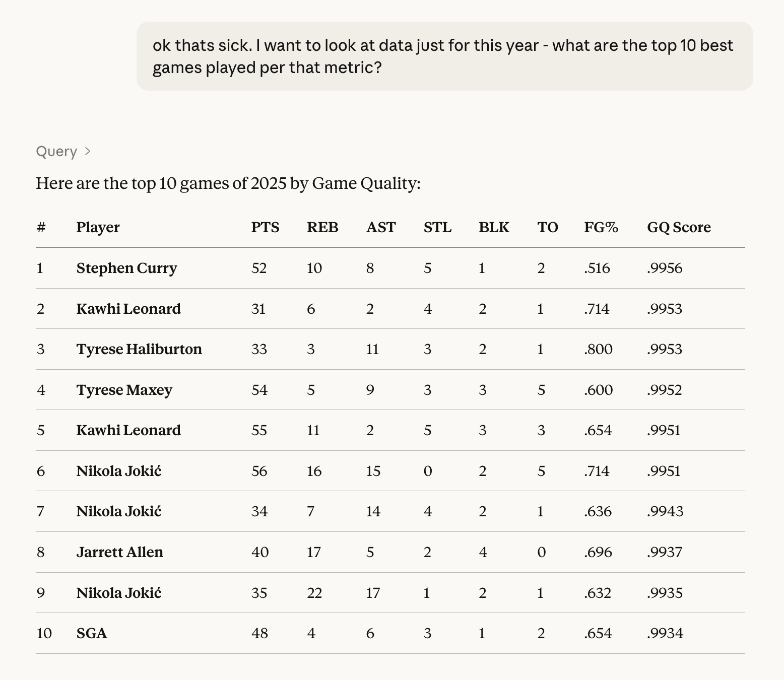Click the heading text about top 10 games of 2025
The image size is (784, 680).
pyautogui.click(x=228, y=183)
